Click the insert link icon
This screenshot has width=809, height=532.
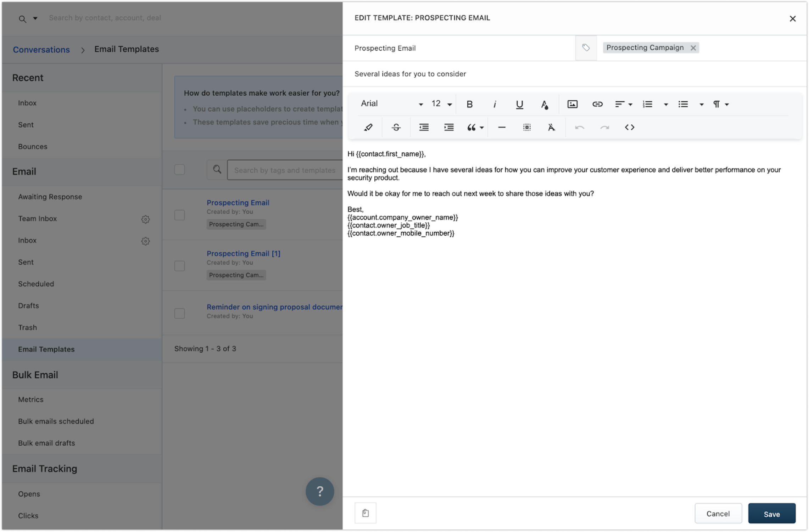click(597, 104)
